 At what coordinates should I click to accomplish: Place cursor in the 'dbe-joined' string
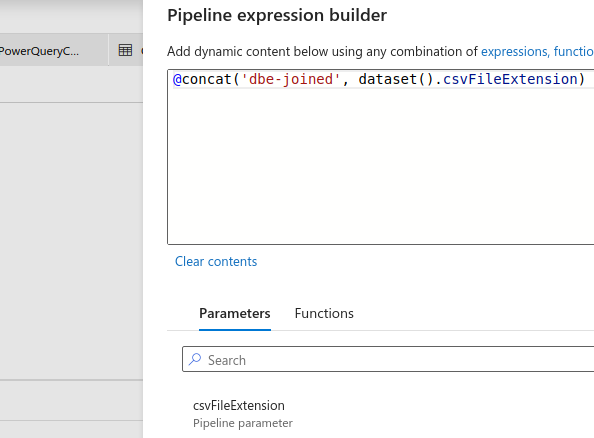pos(291,79)
